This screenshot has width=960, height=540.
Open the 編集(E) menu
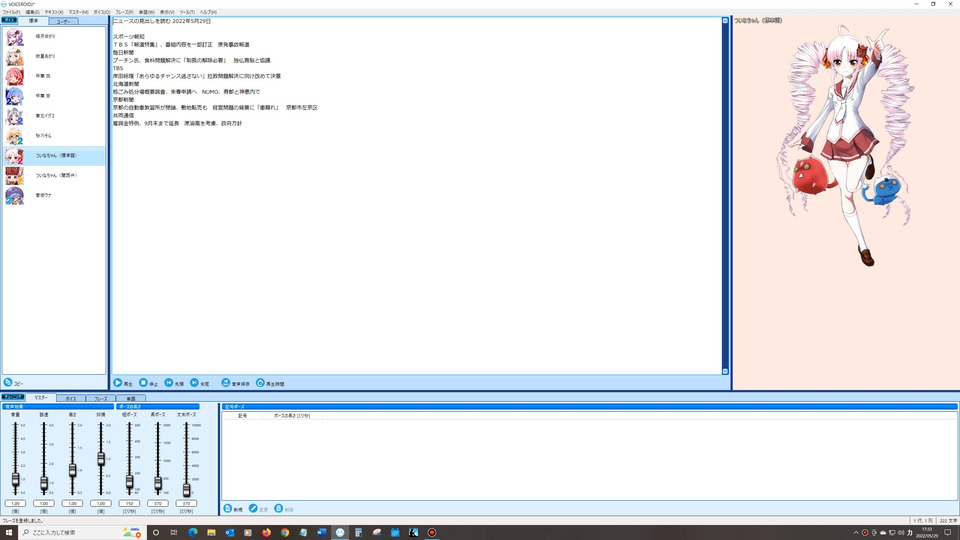point(32,12)
